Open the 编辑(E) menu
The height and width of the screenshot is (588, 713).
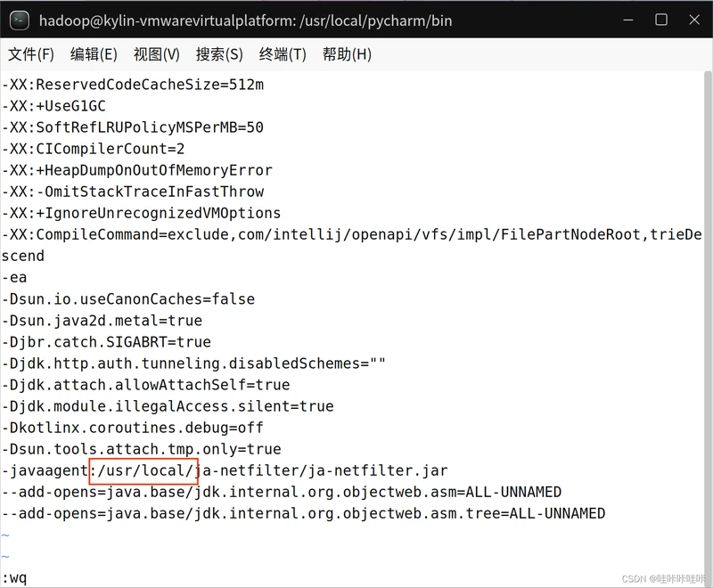pyautogui.click(x=94, y=54)
